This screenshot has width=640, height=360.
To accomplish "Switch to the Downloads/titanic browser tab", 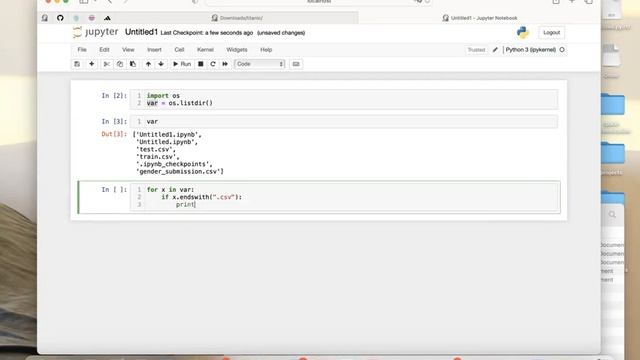I will (237, 18).
